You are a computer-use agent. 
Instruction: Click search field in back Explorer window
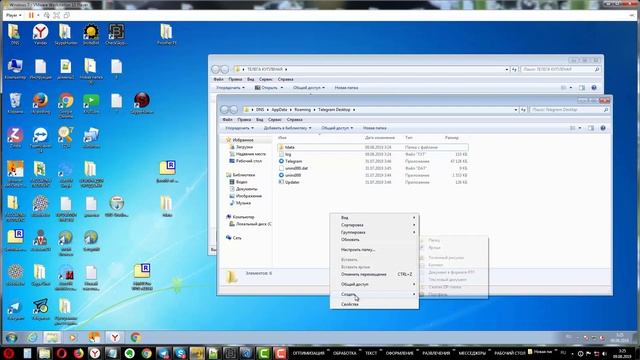561,69
